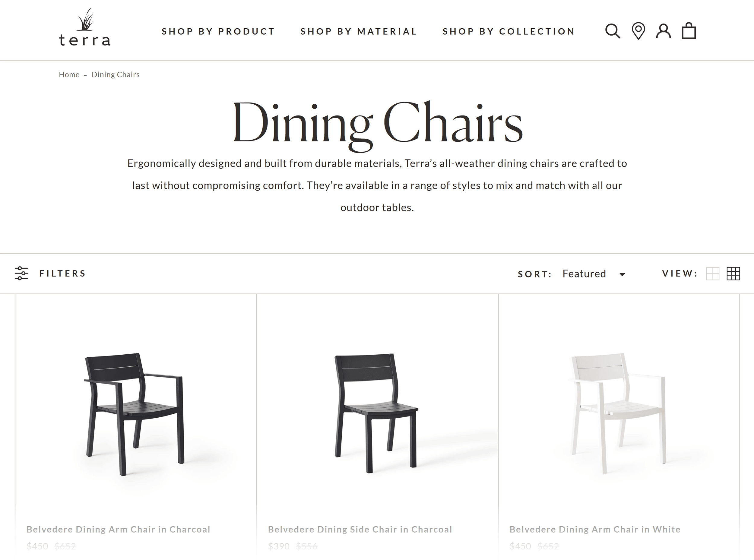This screenshot has height=560, width=754.
Task: Open the shopping bag cart icon
Action: tap(689, 31)
